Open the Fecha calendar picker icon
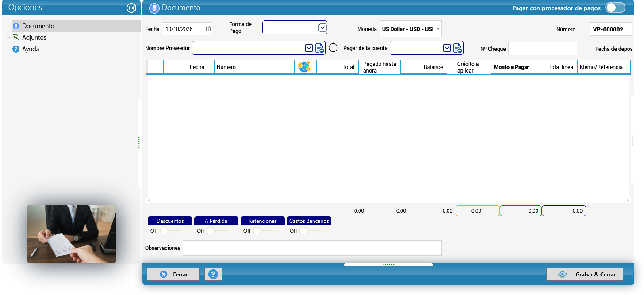The width and height of the screenshot is (644, 295). click(x=208, y=29)
